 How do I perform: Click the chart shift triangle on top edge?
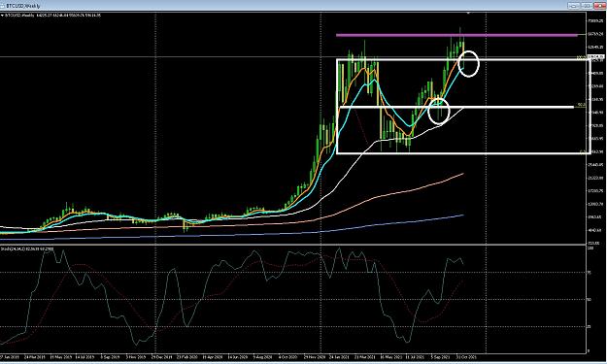pyautogui.click(x=468, y=14)
